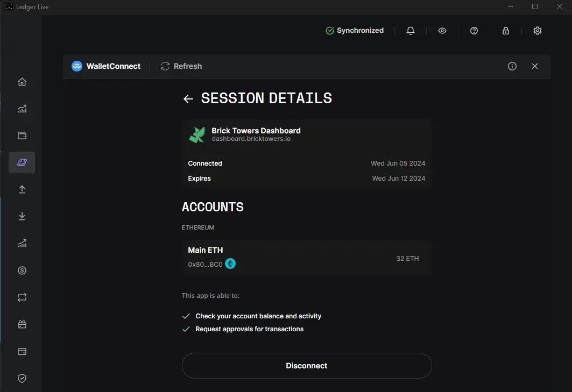The image size is (572, 392).
Task: Click the 'Connected' label
Action: [205, 163]
